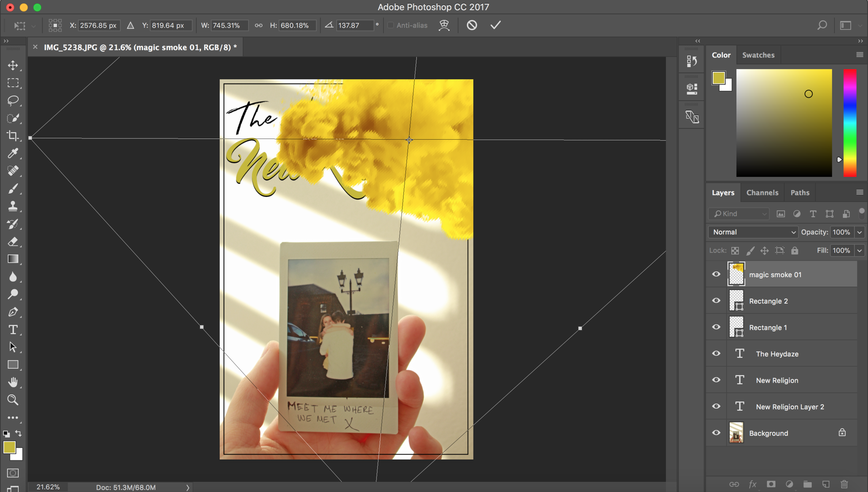Select the Eyedropper tool
The image size is (868, 492).
click(13, 153)
